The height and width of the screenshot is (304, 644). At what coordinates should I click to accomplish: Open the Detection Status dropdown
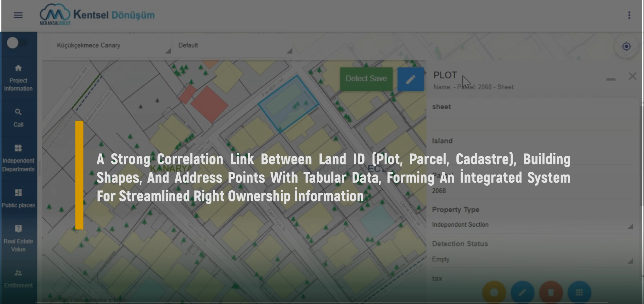532,259
